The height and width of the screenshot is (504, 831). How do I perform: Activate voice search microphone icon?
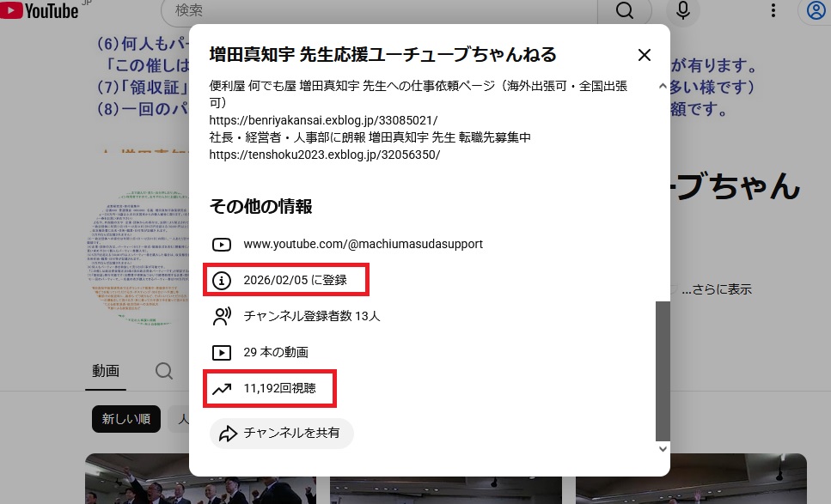coord(683,10)
